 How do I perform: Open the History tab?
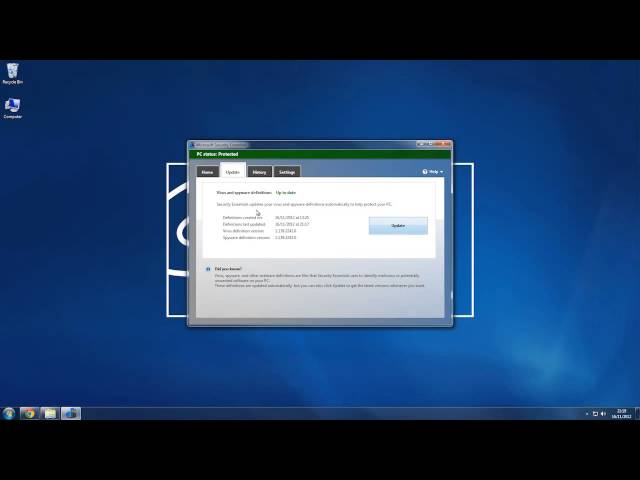tap(259, 172)
